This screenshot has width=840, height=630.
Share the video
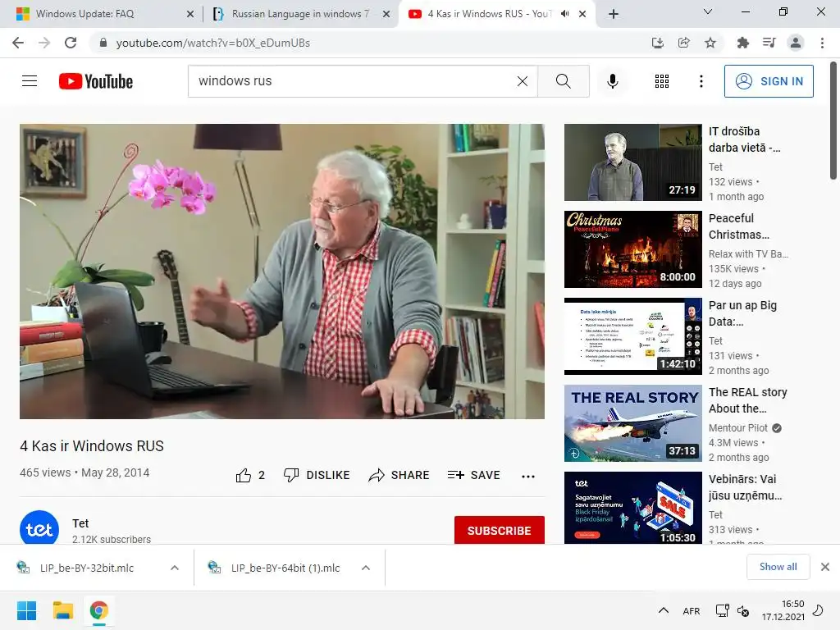(x=399, y=475)
